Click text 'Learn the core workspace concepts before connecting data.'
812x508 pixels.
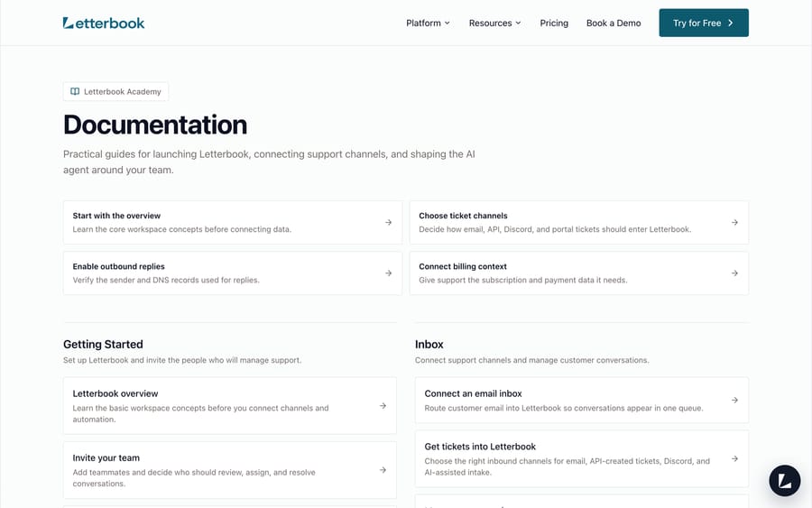tap(181, 229)
